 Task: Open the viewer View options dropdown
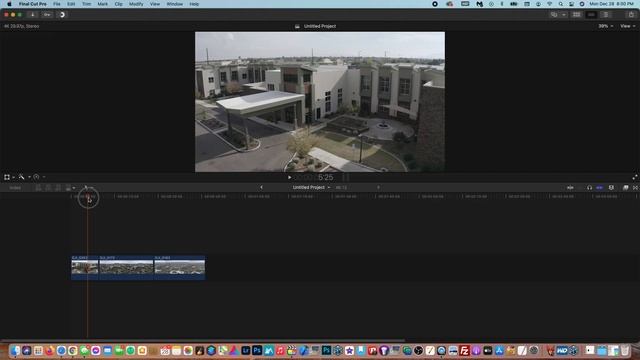tap(627, 26)
